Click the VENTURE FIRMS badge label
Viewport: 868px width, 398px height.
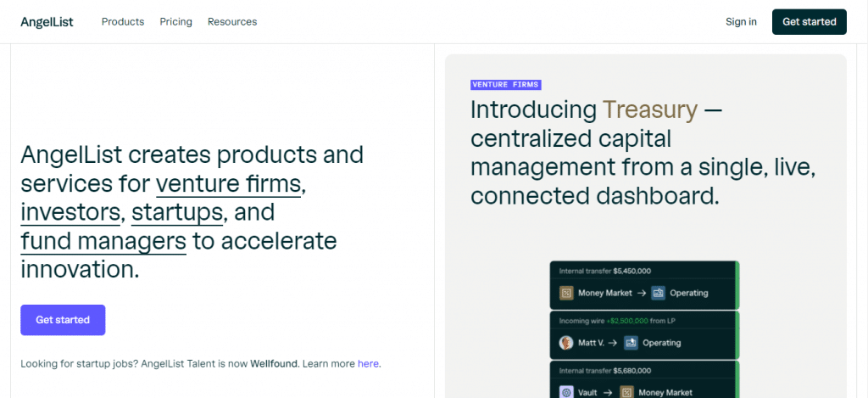tap(506, 85)
